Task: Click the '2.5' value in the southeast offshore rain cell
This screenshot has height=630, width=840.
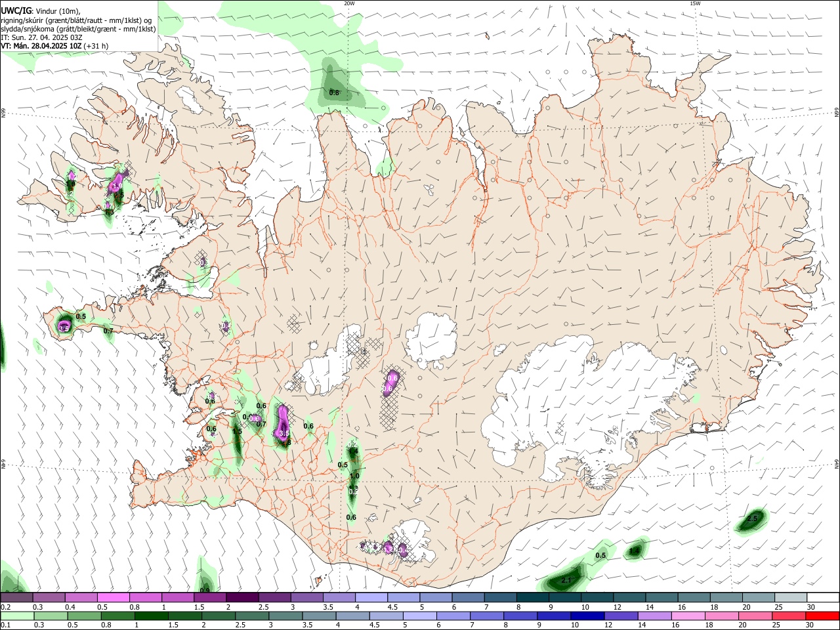Action: [x=753, y=518]
